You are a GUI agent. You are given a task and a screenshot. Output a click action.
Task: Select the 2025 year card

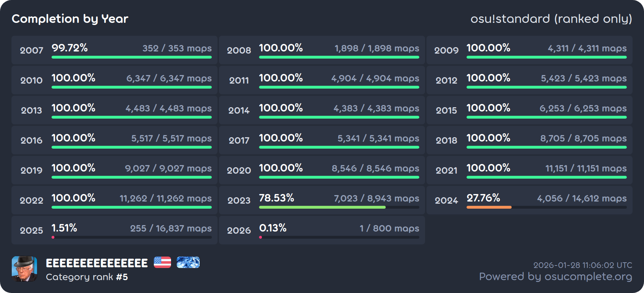click(x=114, y=230)
